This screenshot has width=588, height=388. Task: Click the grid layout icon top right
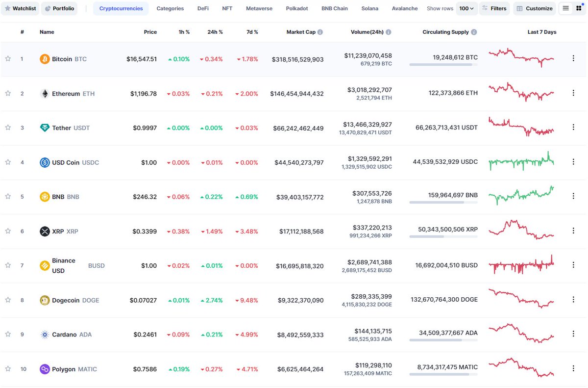click(581, 8)
